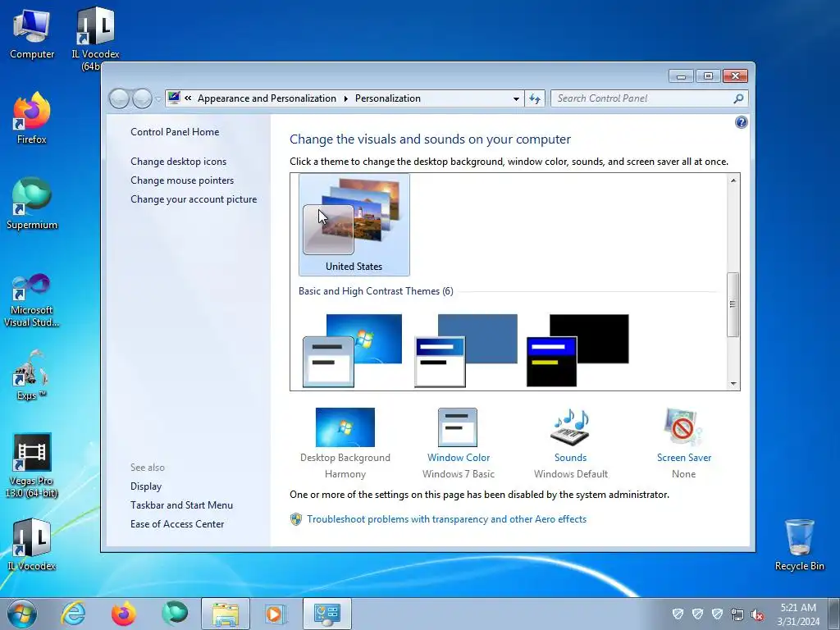Click the search magnifier in Control Panel
Screen dimensions: 840x630
point(738,98)
